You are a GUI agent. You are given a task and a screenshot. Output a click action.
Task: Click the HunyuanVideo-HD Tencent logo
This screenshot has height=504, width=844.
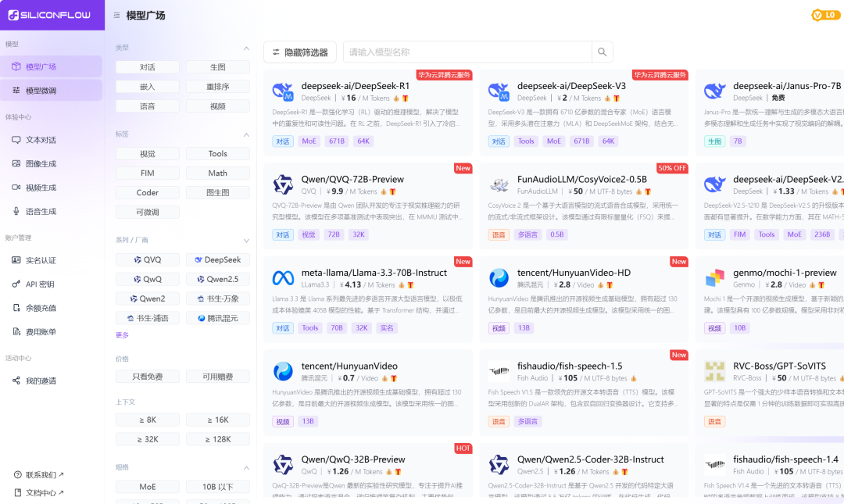[499, 278]
